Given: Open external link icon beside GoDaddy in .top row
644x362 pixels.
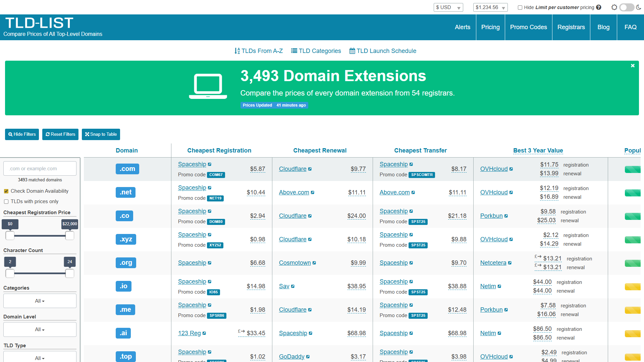Looking at the screenshot, I should pos(308,357).
